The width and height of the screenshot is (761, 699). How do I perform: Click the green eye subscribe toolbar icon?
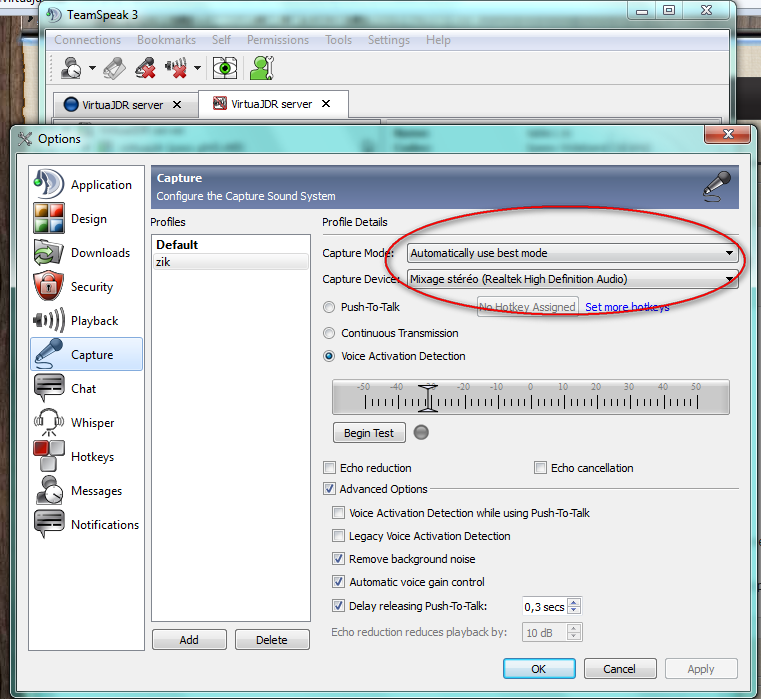[x=225, y=68]
